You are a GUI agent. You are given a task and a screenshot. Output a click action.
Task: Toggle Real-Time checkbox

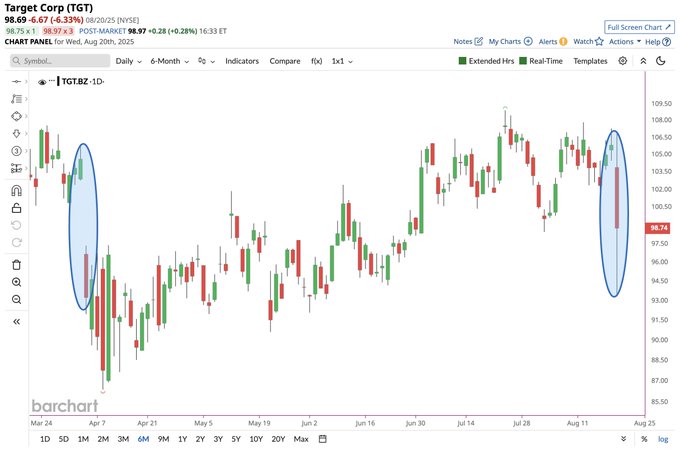(523, 61)
